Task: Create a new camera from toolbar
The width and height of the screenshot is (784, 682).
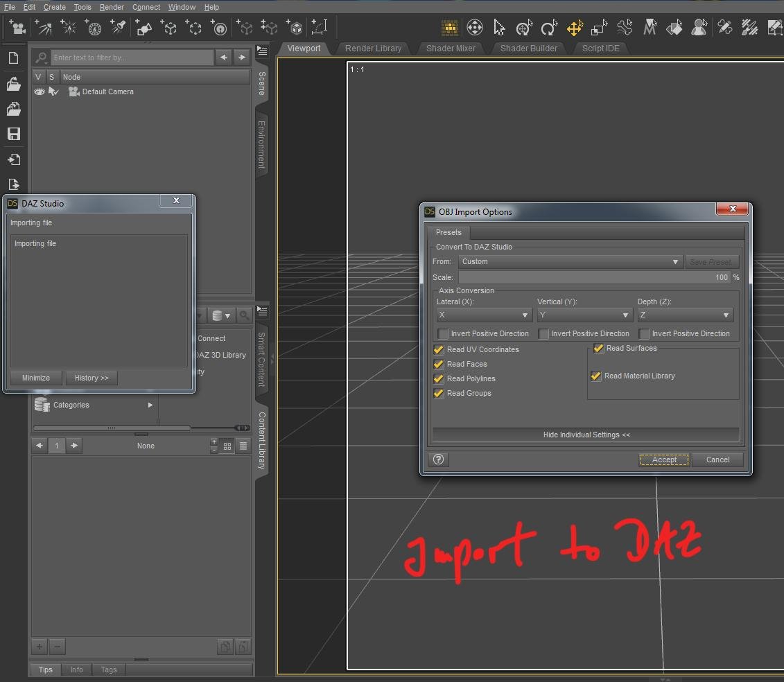Action: pos(17,27)
